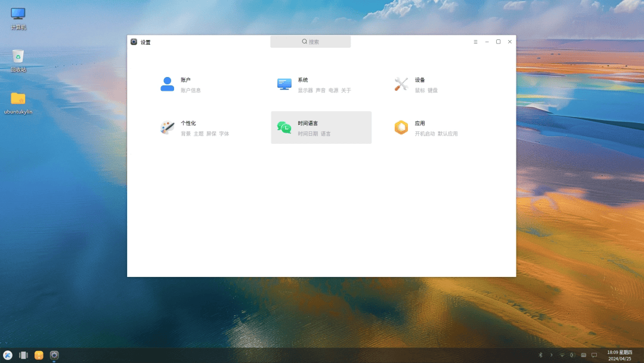Open the 回收站 (Trash) desktop icon

pyautogui.click(x=18, y=57)
